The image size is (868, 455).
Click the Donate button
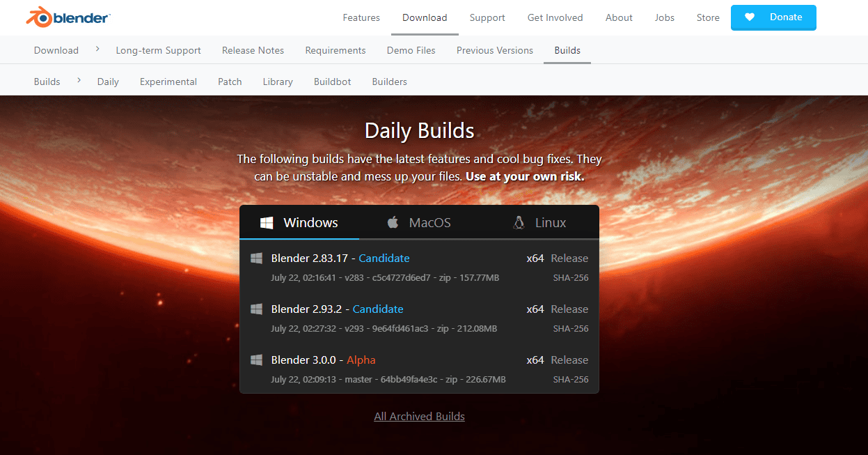[773, 17]
